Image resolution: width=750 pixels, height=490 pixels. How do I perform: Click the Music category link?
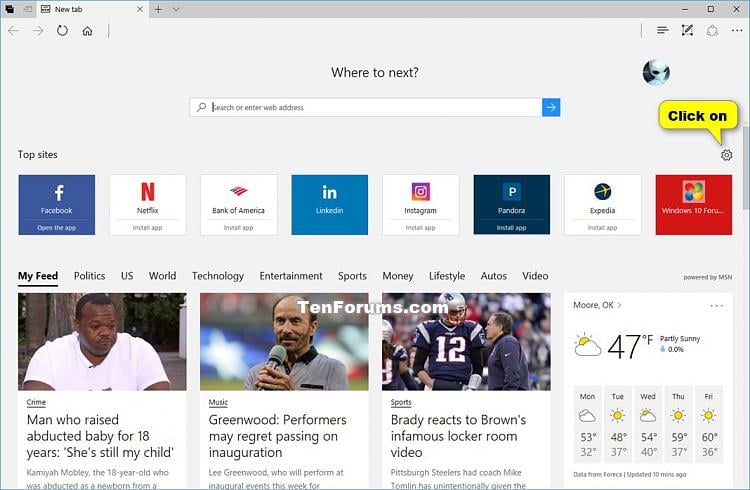218,402
